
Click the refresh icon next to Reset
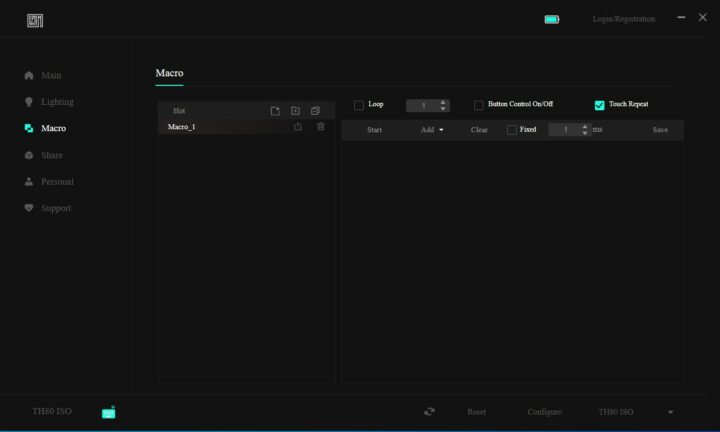click(x=429, y=412)
